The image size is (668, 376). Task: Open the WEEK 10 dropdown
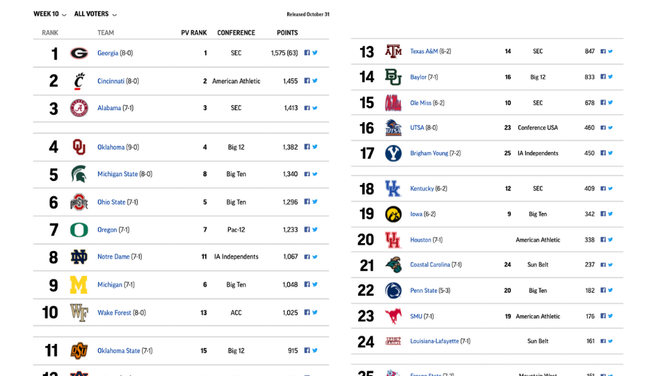(50, 14)
